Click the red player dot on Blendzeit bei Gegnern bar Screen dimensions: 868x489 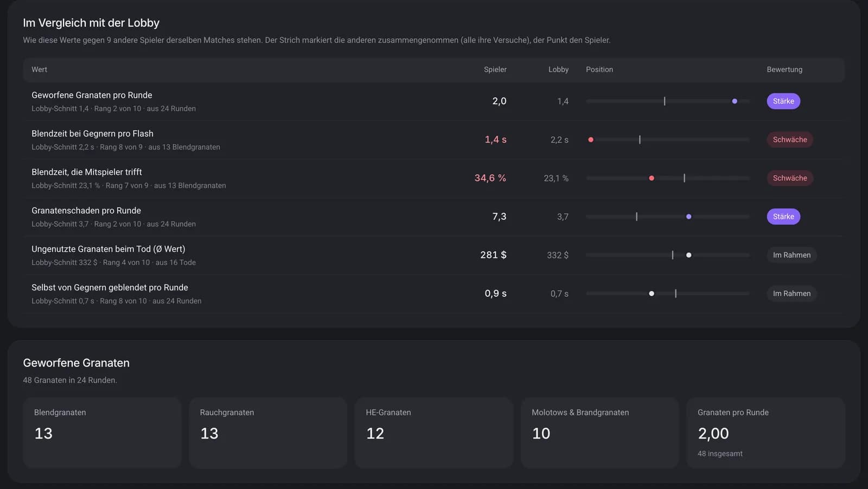coord(591,139)
